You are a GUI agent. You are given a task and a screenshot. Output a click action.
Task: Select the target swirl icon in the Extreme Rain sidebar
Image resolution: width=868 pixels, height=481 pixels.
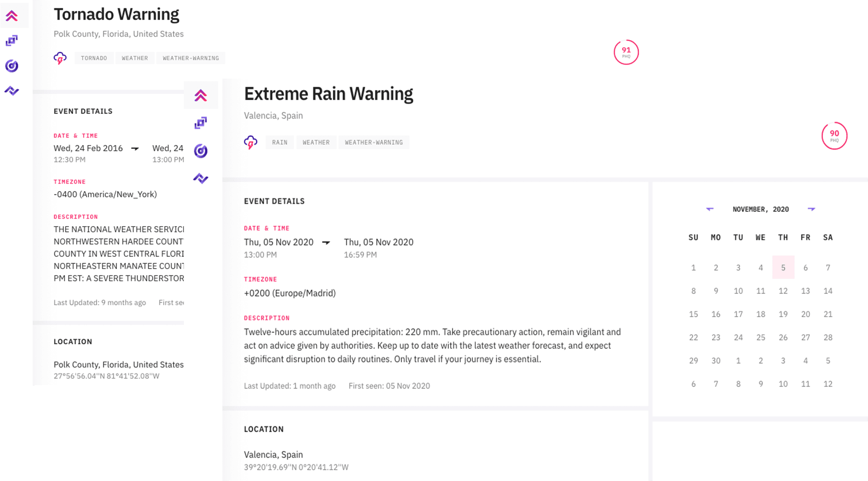(x=201, y=151)
